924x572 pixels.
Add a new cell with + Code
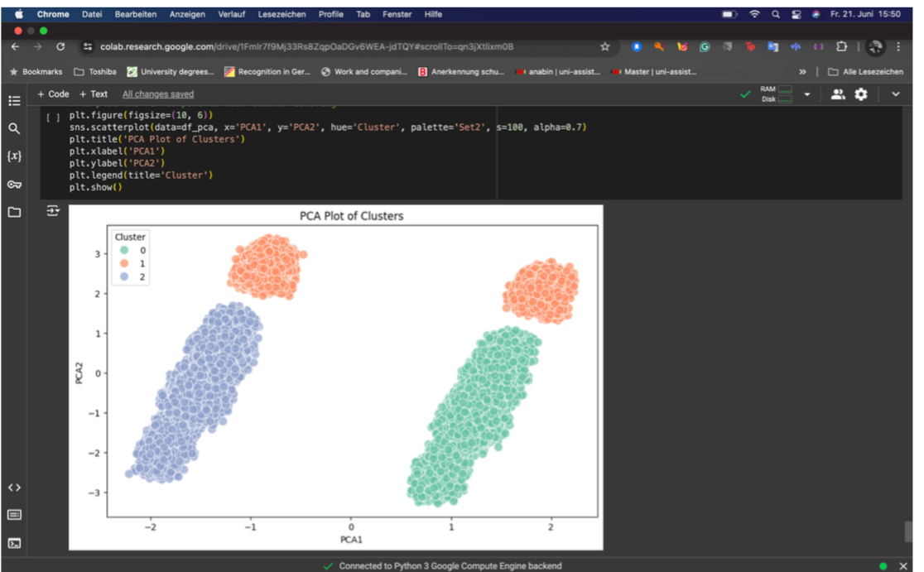coord(53,94)
